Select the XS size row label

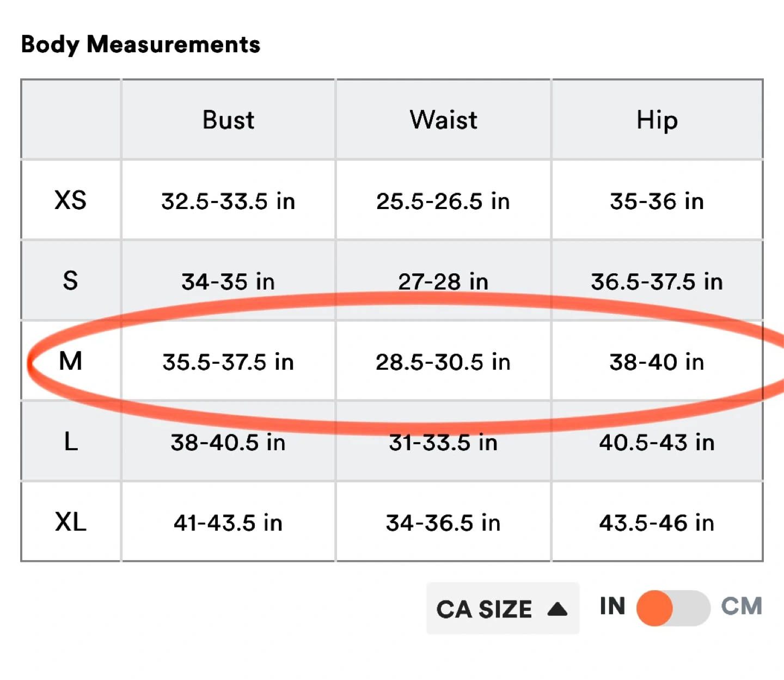(x=71, y=200)
